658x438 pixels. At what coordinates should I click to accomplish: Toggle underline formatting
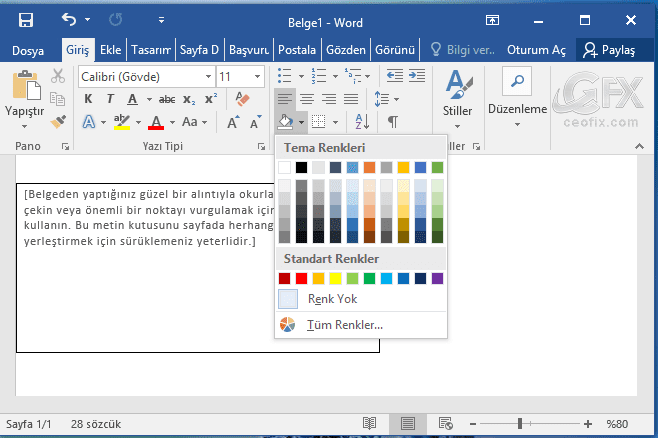[133, 99]
